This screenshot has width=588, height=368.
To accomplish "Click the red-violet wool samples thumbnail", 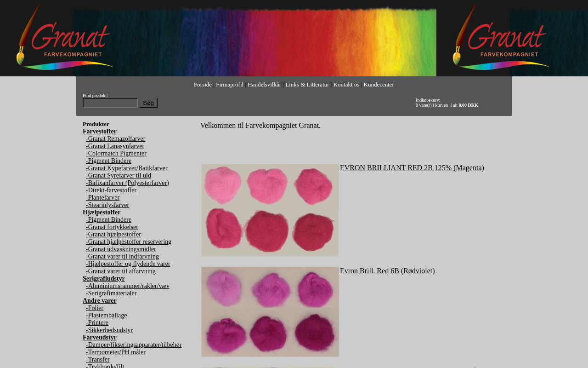I will 270,312.
